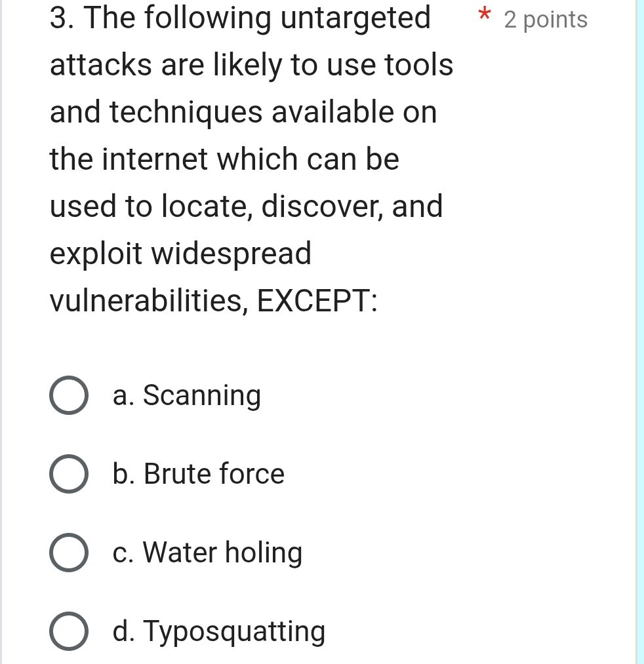
Task: Click the '2 points' label
Action: [x=545, y=20]
